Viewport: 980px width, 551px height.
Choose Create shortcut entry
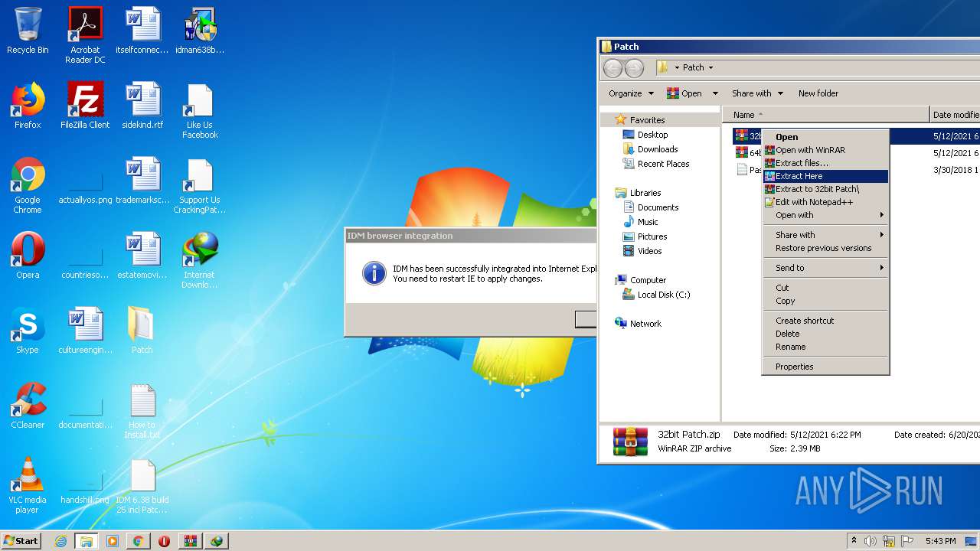[x=825, y=321]
